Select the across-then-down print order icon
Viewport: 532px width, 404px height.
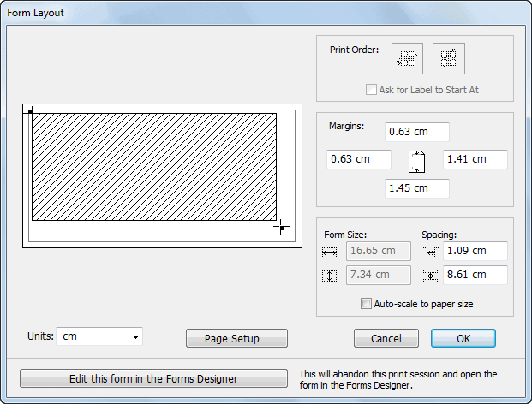pos(407,59)
